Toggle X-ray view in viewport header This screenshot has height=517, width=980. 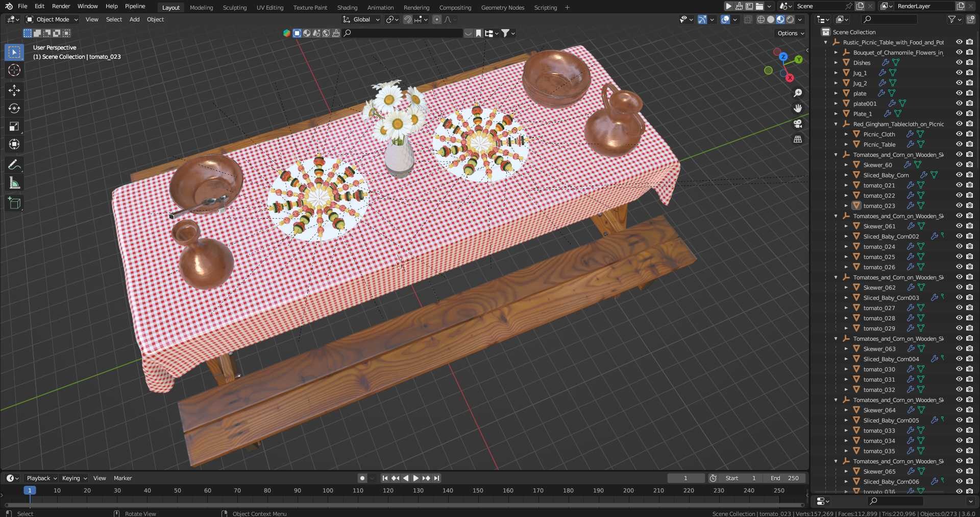(748, 19)
